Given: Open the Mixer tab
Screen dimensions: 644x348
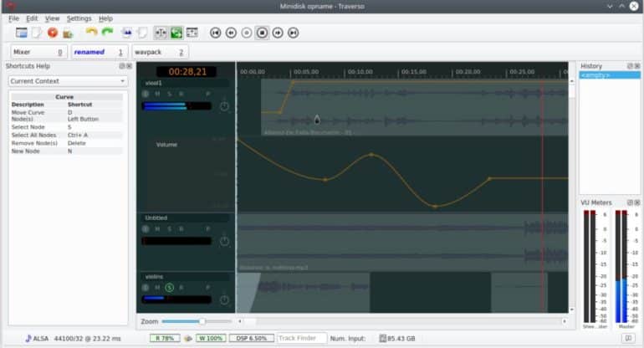Looking at the screenshot, I should click(37, 53).
